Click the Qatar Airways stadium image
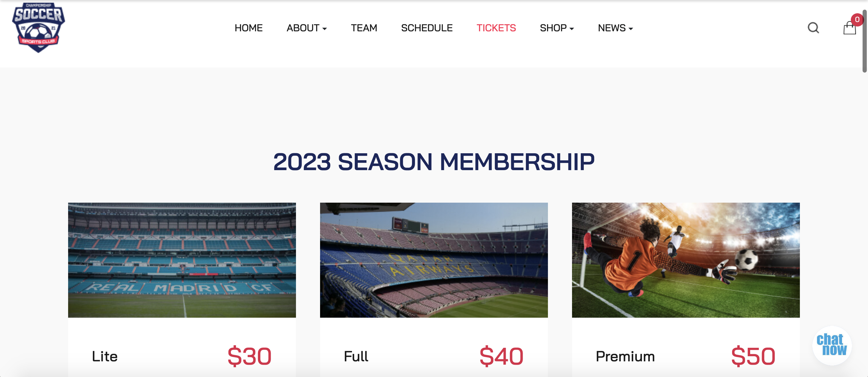868x377 pixels. [434, 260]
